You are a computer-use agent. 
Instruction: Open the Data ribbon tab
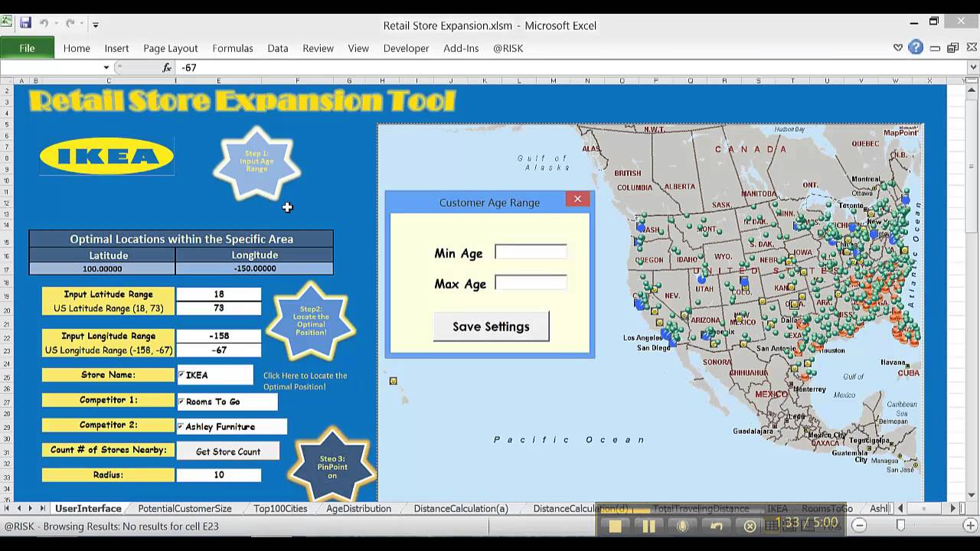pyautogui.click(x=278, y=47)
